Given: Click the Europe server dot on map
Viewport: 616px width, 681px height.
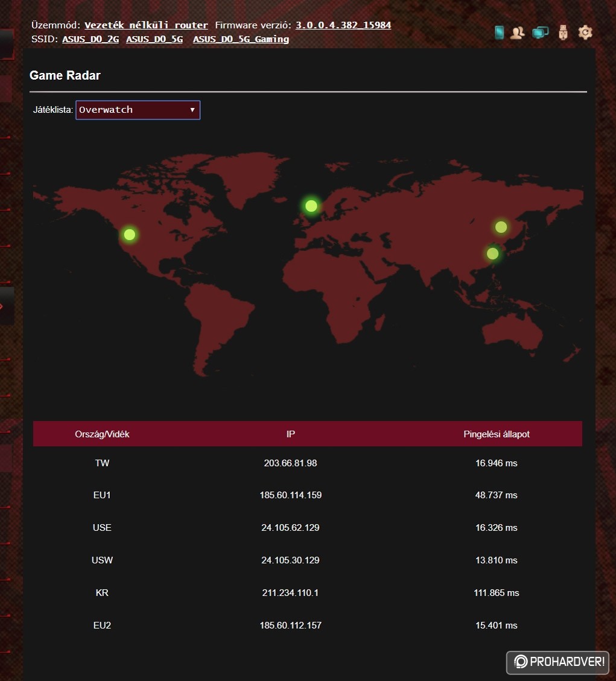Looking at the screenshot, I should click(311, 206).
